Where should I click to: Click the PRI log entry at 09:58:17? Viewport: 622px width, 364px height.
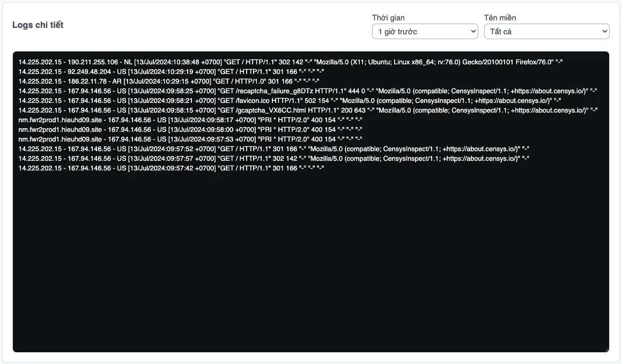(x=190, y=120)
